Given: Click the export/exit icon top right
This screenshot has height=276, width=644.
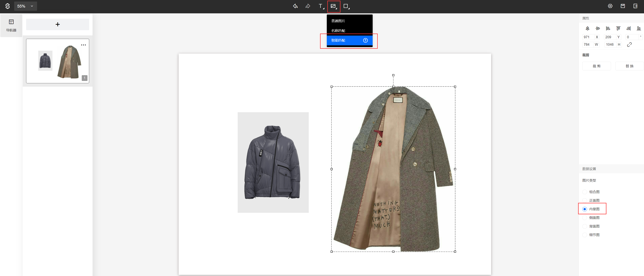Looking at the screenshot, I should 635,6.
